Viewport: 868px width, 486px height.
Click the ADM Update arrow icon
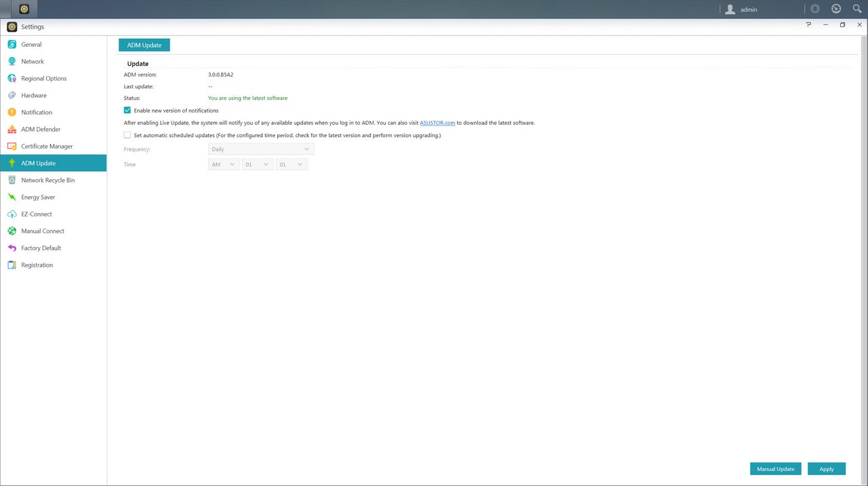coord(12,163)
